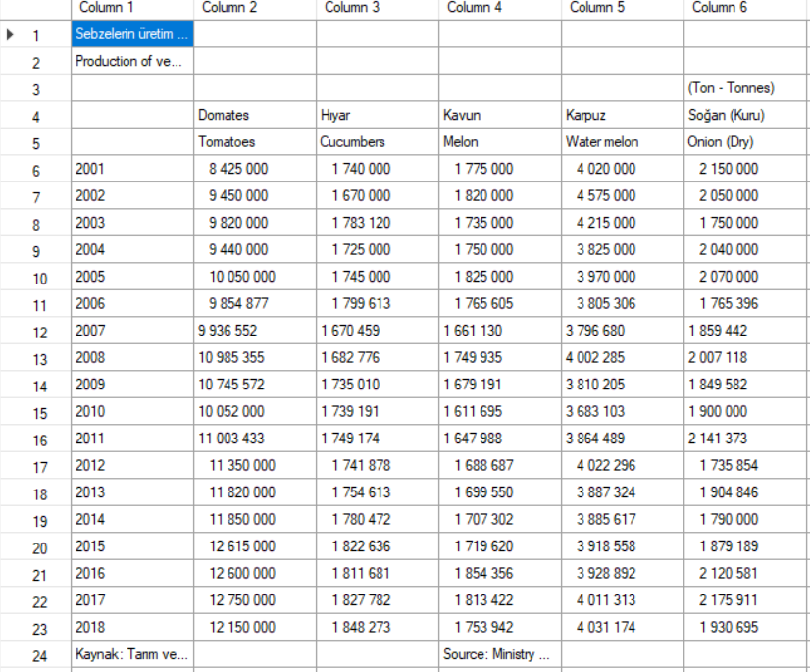The image size is (810, 672).
Task: Select the 'Soğan (Kuru)' cell
Action: pos(747,115)
